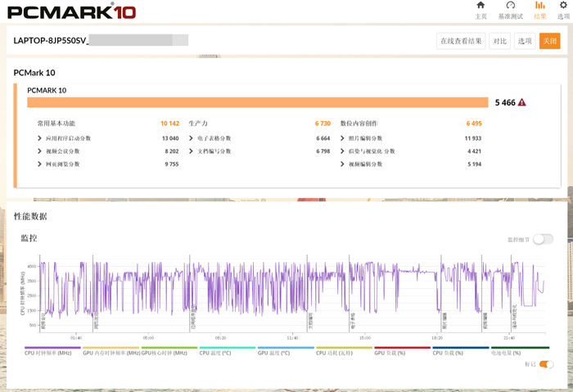Click the value 9 755
This screenshot has height=392, width=573.
pos(172,164)
